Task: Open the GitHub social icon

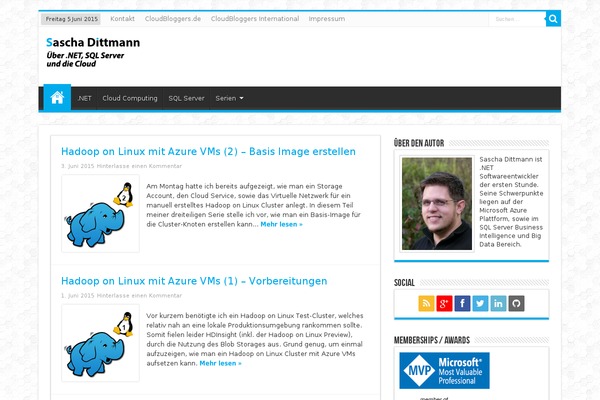Action: click(516, 304)
